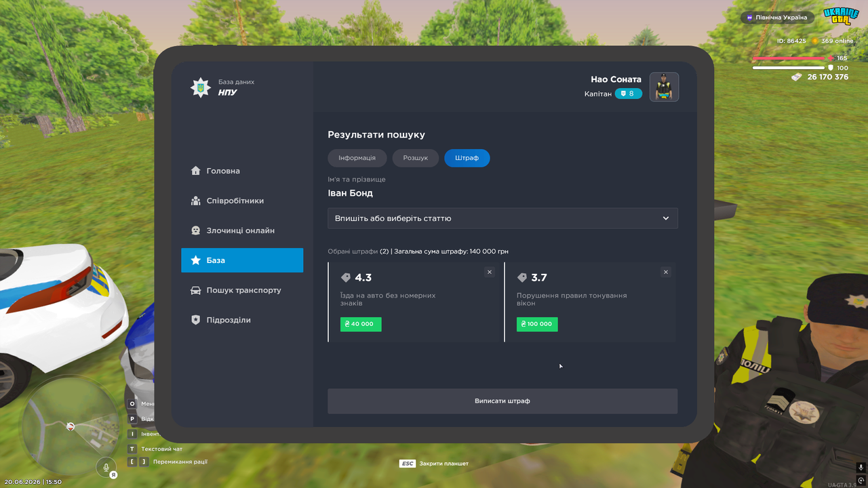Click the date and time 20.06.2026 | 15:50
This screenshot has width=868, height=488.
[33, 482]
